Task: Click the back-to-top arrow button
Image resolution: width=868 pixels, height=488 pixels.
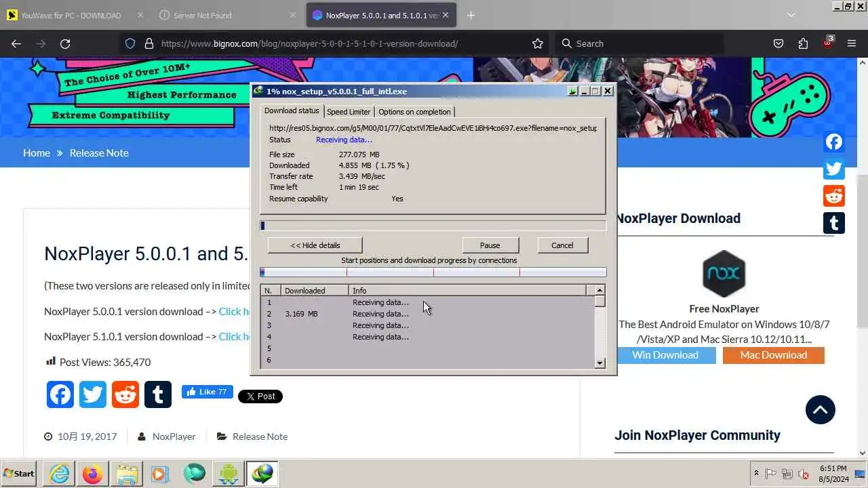Action: 821,409
